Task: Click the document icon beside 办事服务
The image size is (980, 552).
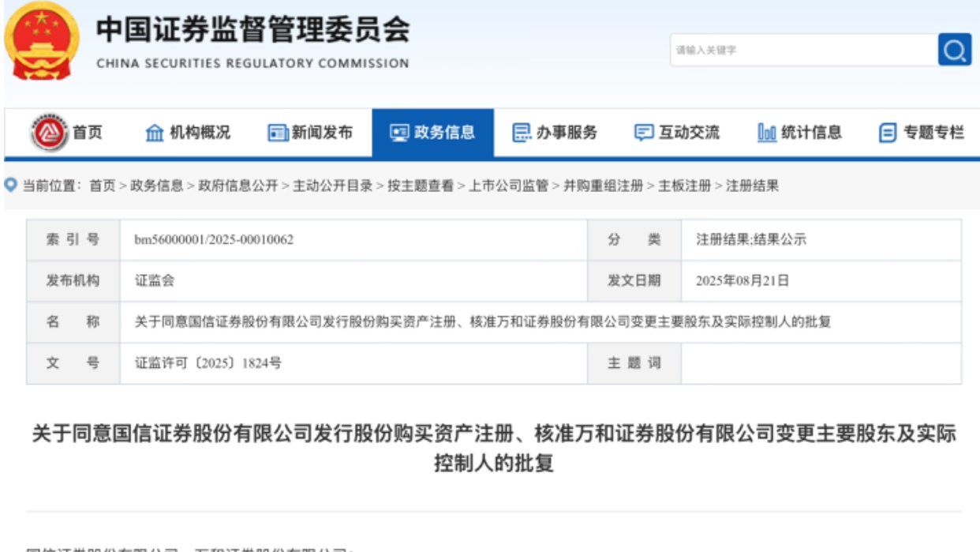Action: pyautogui.click(x=522, y=133)
